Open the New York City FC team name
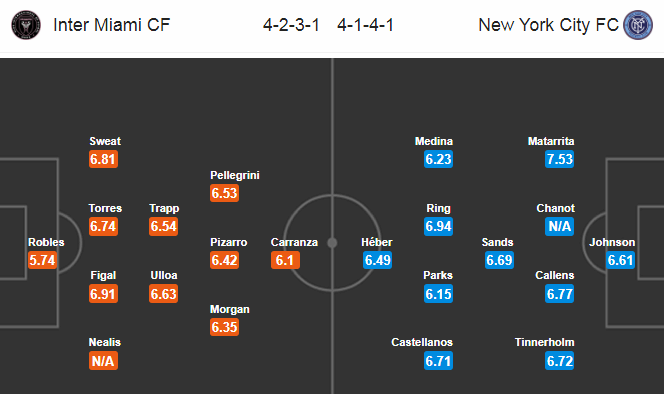This screenshot has width=664, height=394. click(548, 25)
